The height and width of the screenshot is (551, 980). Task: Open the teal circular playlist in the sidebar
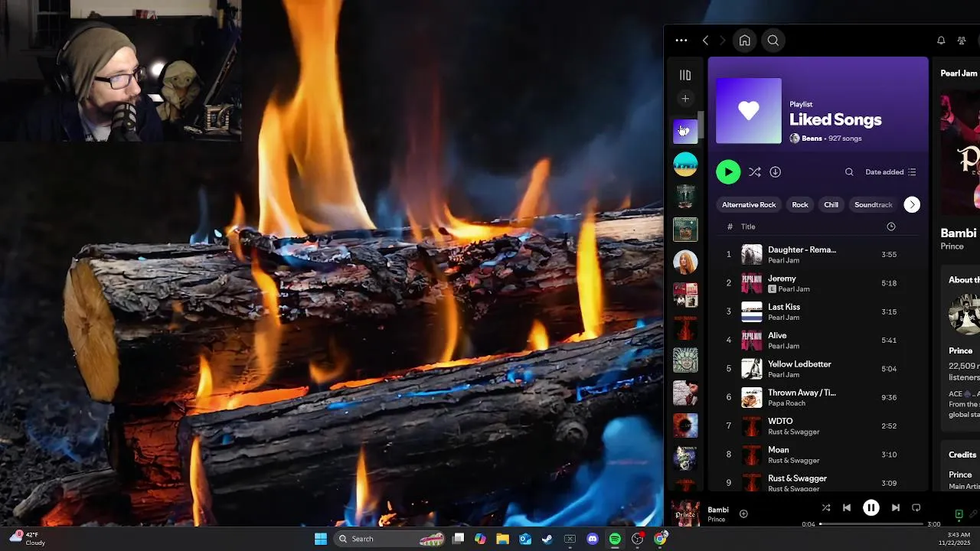coord(685,164)
